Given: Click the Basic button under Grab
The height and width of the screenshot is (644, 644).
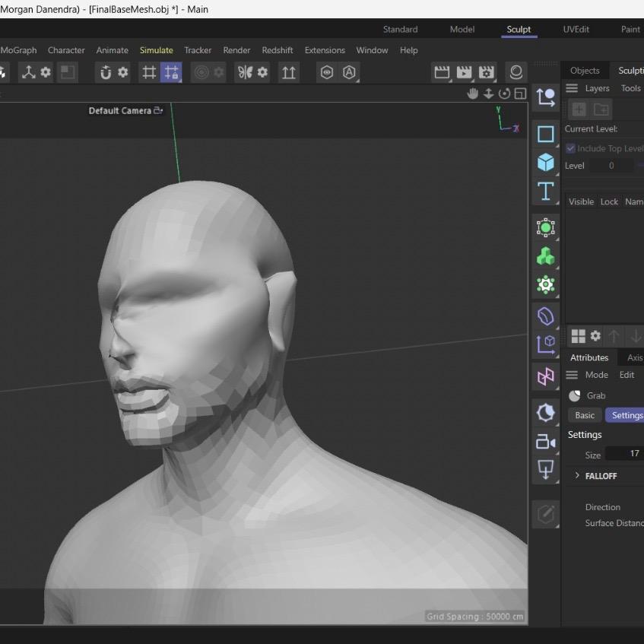Looking at the screenshot, I should click(584, 414).
